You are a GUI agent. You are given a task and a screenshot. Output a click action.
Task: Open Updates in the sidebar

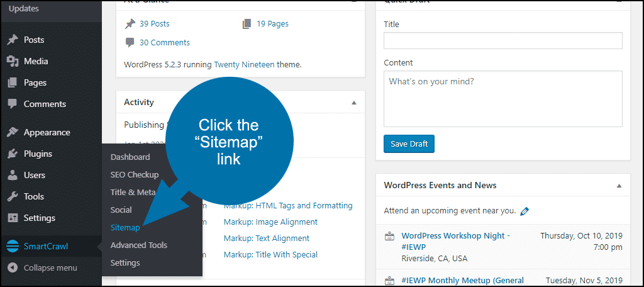(24, 8)
